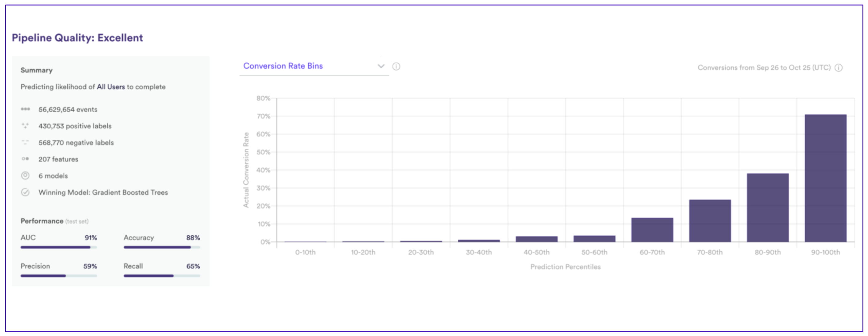Screen dimensions: 868x336
Task: Click the 40-50th percentile bar in the chart
Action: [536, 239]
